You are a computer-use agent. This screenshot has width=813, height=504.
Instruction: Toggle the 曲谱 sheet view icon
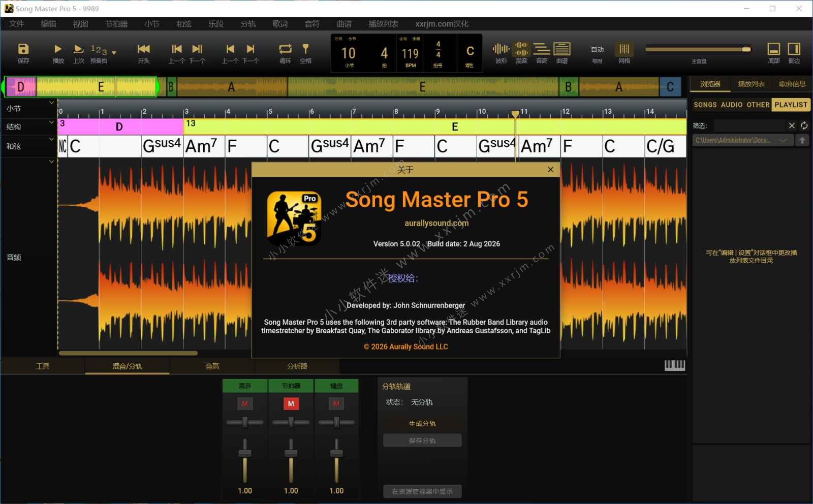[x=562, y=49]
